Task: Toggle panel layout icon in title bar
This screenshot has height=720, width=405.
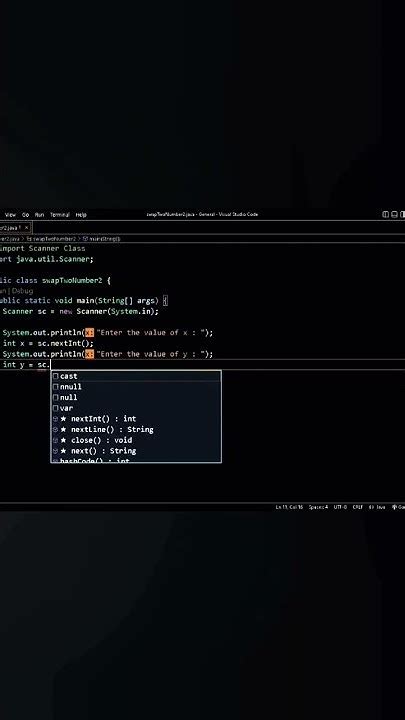Action: (x=394, y=214)
